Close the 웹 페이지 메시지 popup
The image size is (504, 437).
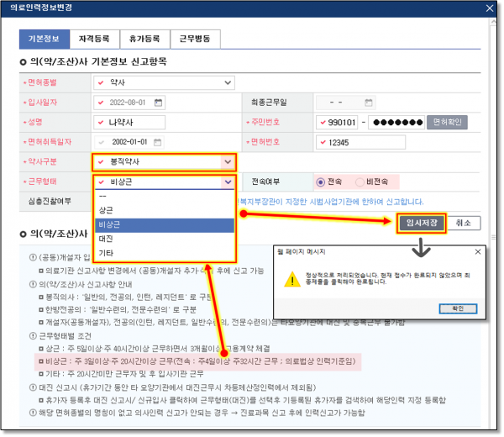pyautogui.click(x=476, y=251)
